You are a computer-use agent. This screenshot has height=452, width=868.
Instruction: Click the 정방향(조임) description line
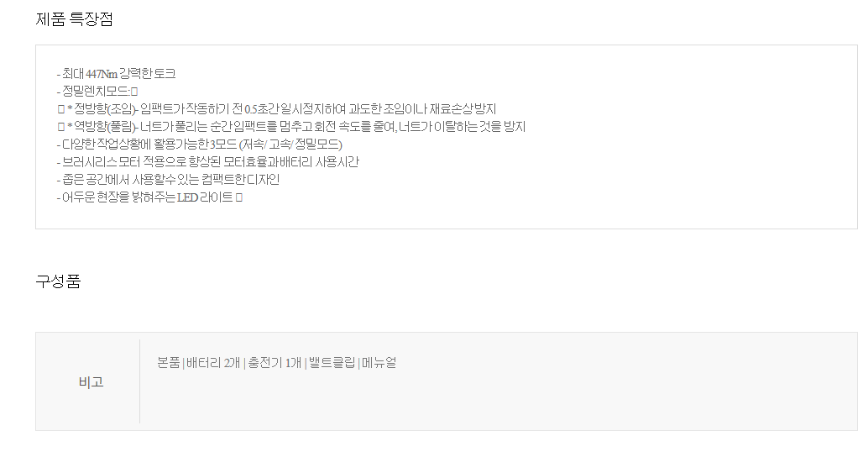point(277,109)
